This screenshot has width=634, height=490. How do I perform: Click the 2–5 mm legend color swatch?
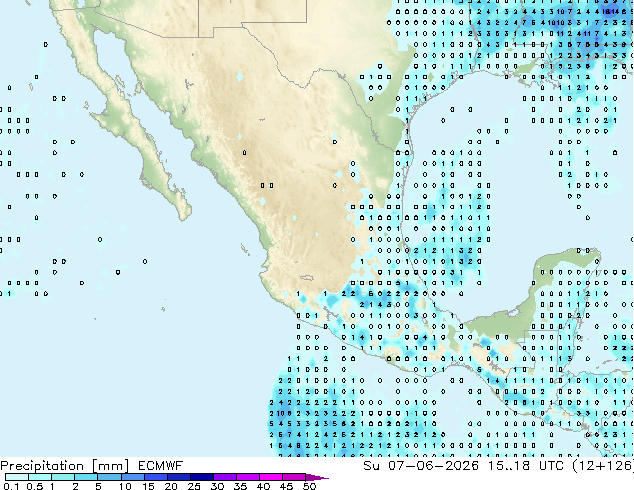pyautogui.click(x=86, y=477)
